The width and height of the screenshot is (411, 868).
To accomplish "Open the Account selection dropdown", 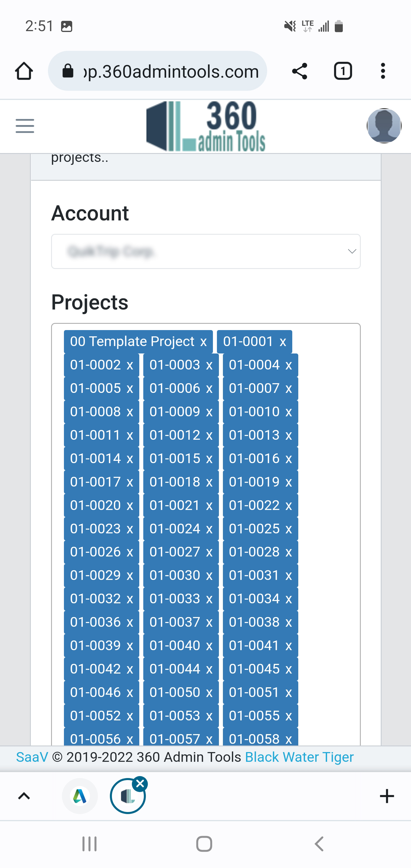I will 206,251.
